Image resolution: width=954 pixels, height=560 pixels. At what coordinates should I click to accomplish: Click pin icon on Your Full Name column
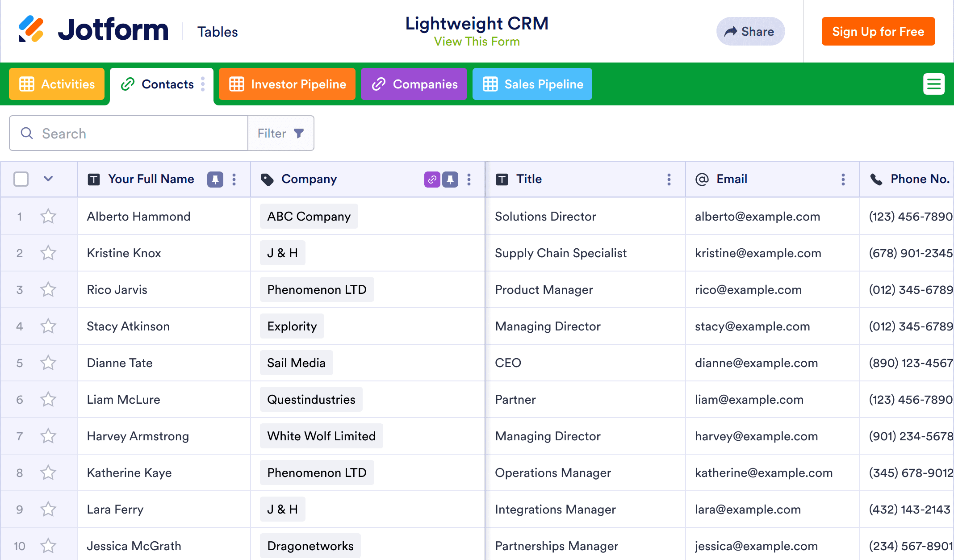click(x=215, y=180)
